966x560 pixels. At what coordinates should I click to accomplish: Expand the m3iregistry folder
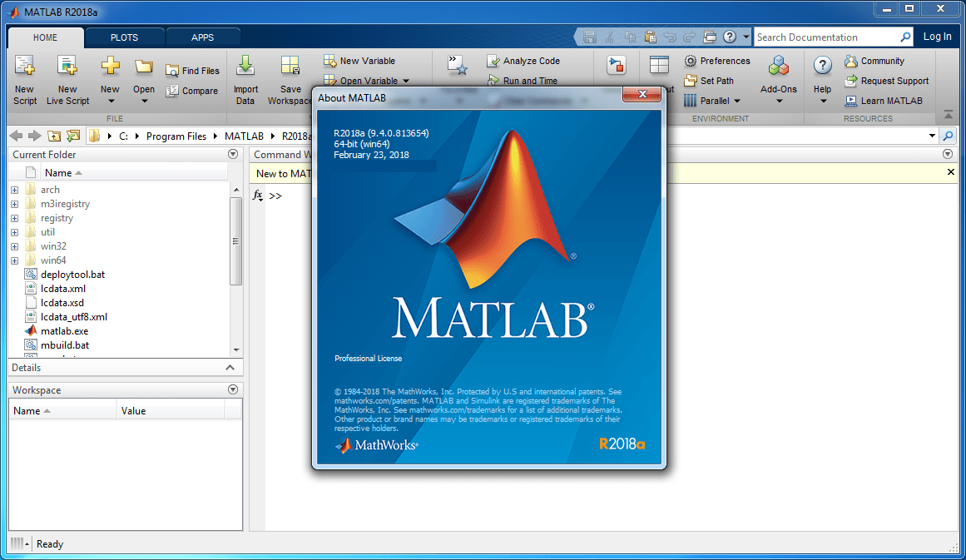[15, 204]
